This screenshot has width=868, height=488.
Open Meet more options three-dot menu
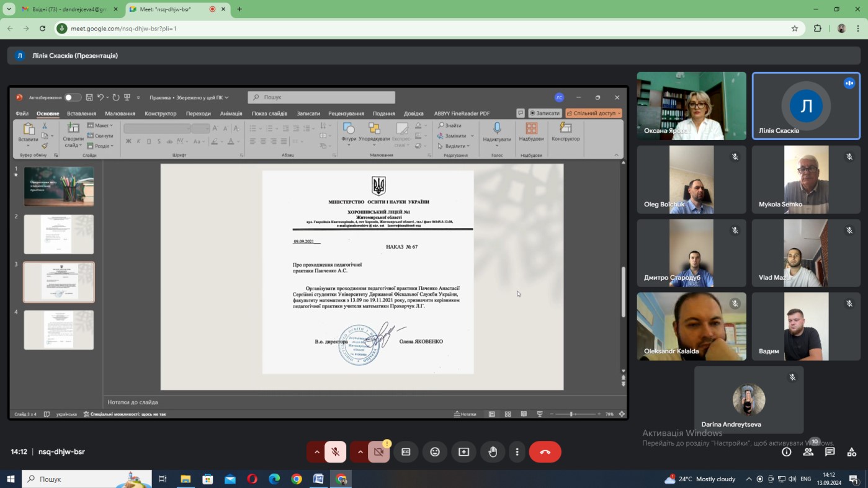click(x=517, y=452)
